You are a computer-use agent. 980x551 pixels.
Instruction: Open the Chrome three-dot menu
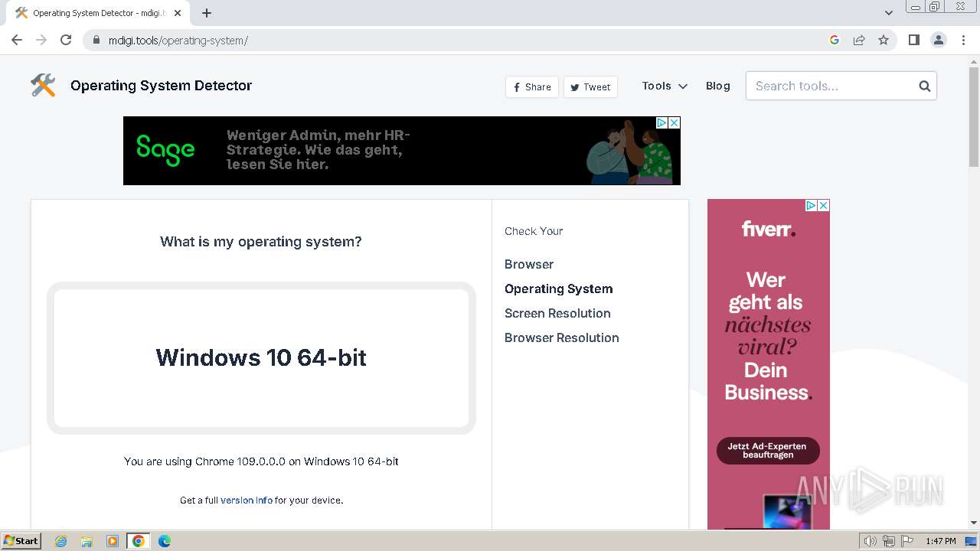[x=963, y=40]
